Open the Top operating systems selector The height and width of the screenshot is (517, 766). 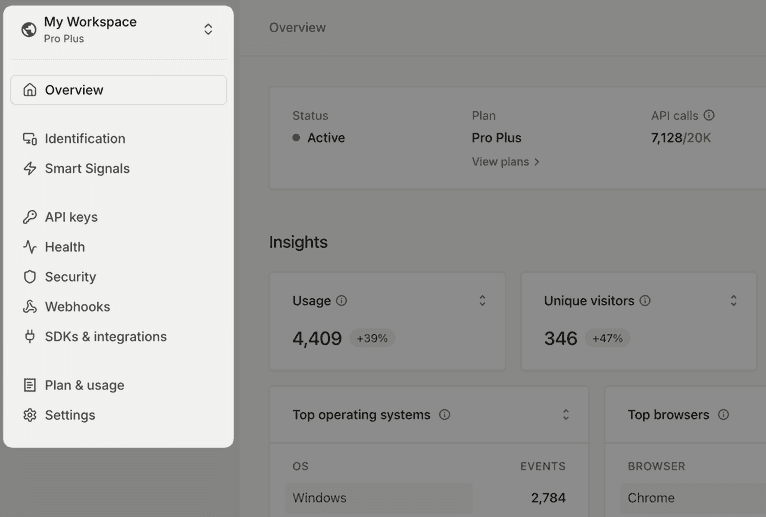pos(565,415)
